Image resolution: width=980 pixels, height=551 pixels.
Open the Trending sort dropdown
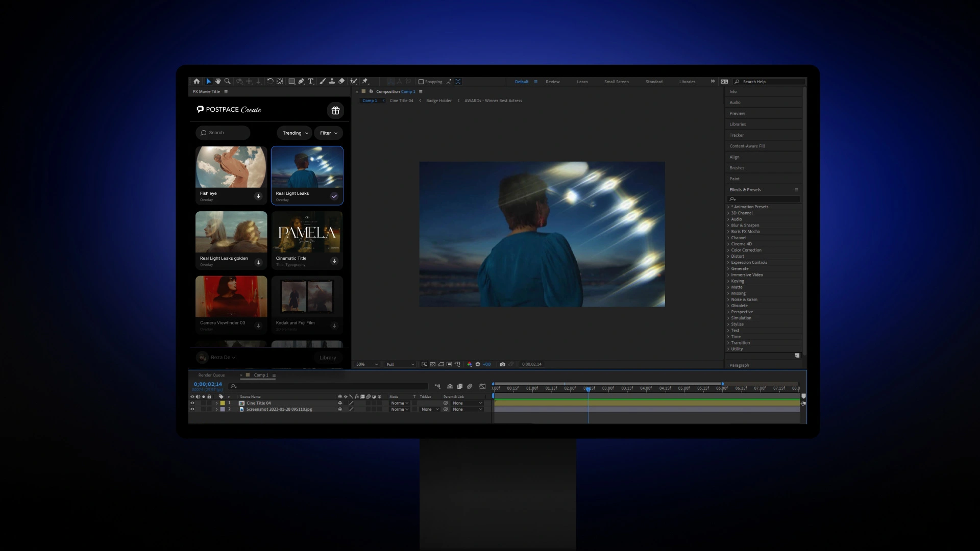295,133
